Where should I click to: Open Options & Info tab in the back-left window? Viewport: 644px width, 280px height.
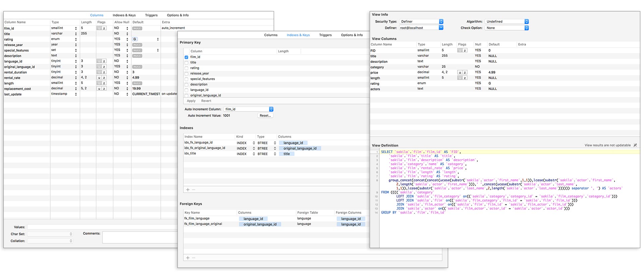[x=178, y=15]
